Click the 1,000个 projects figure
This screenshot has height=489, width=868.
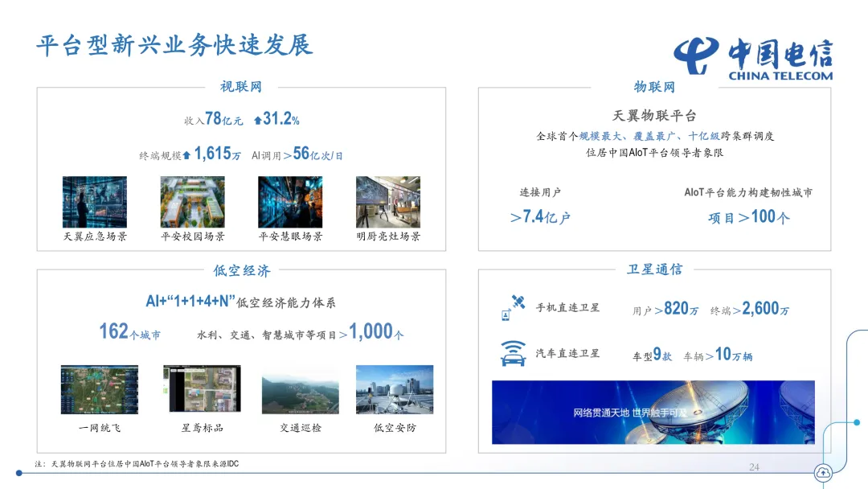376,331
